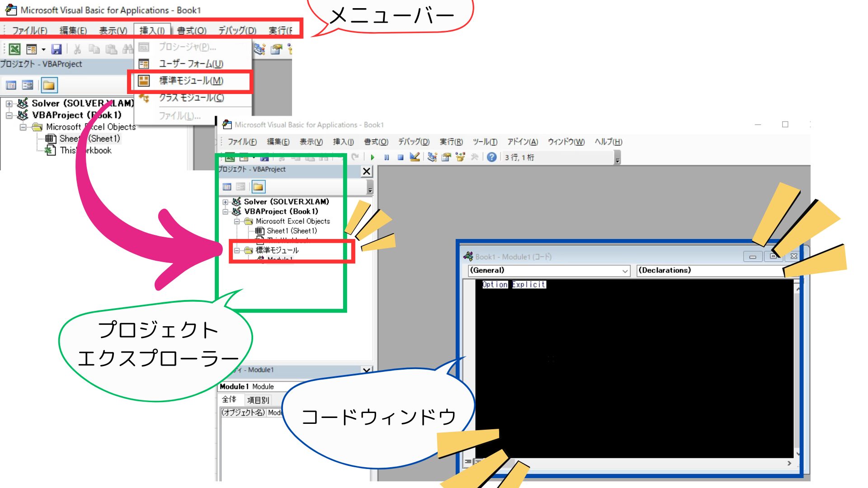The image size is (868, 488).
Task: Click the Paste clipboard icon in upper toolbar
Action: (x=111, y=49)
